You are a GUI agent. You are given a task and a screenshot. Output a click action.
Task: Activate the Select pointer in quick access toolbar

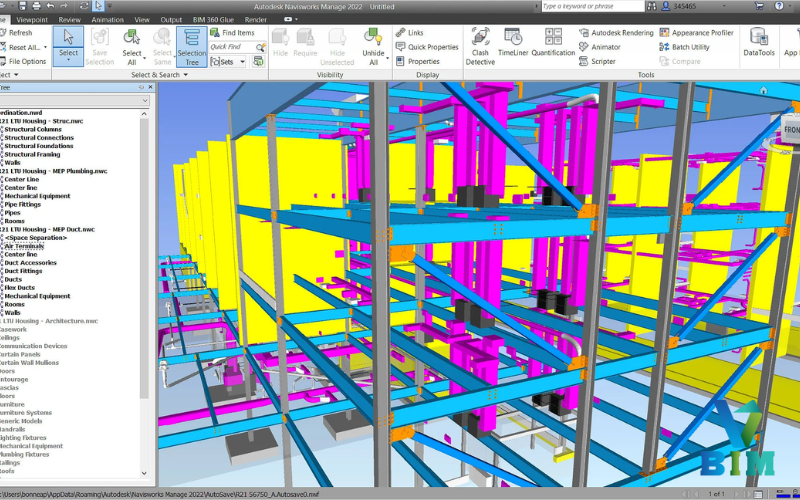coord(98,6)
